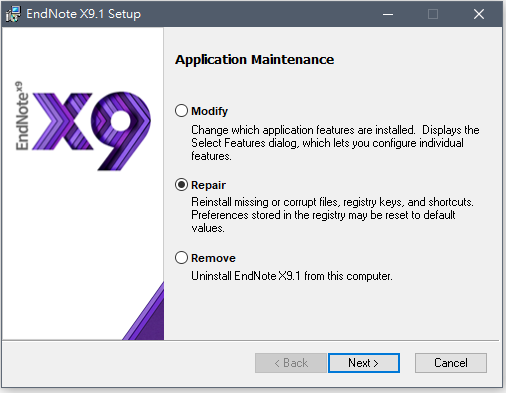Select the Repair radio button

click(x=181, y=185)
